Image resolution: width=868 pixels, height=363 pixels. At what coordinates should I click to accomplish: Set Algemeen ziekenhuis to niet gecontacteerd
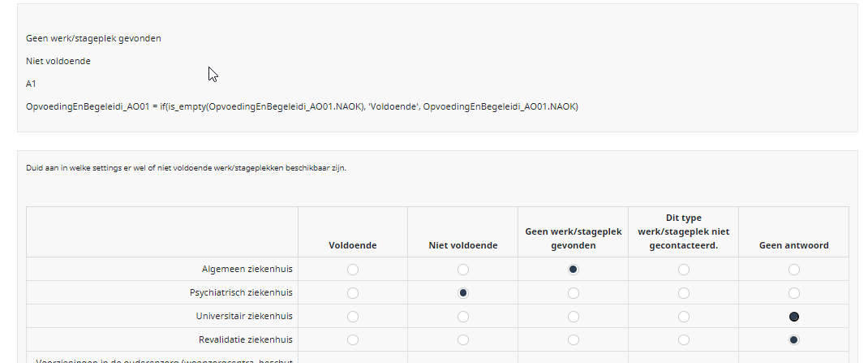click(x=683, y=269)
